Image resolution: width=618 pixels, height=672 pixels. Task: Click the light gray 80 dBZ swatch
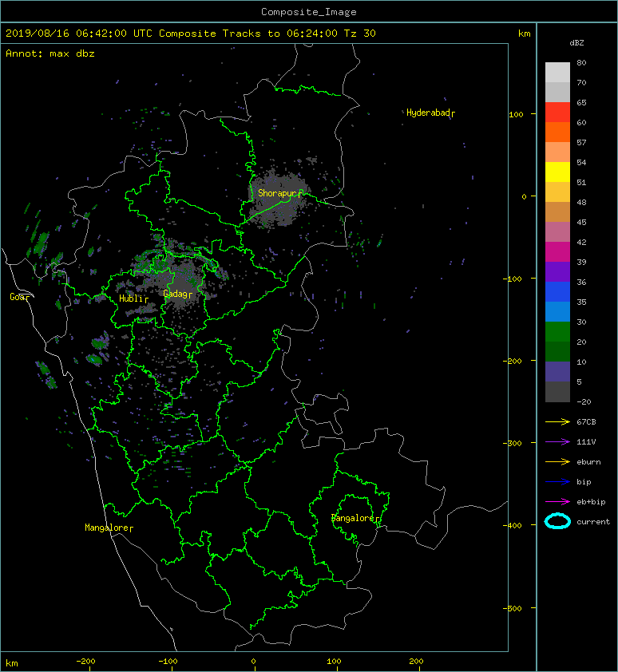pos(557,72)
